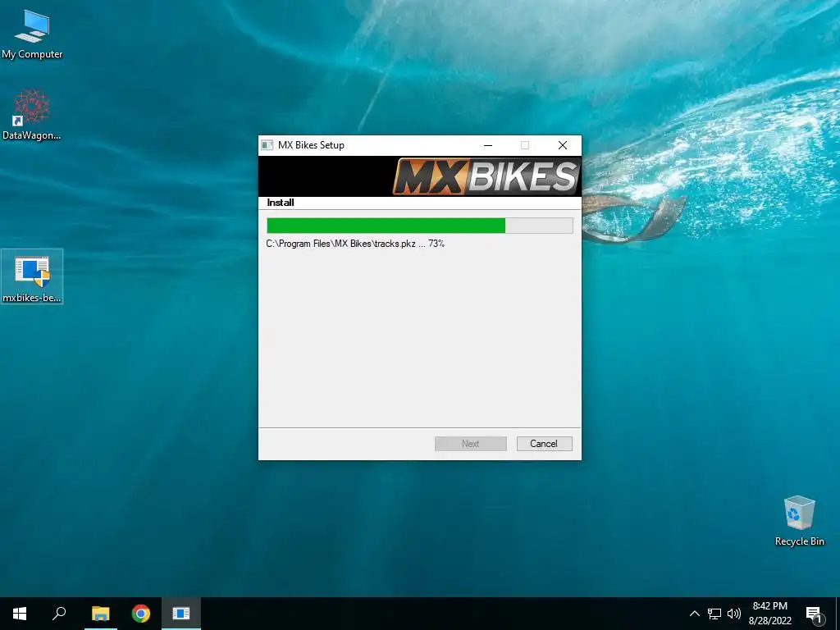The image size is (840, 630).
Task: Cancel the MX Bikes installation
Action: (545, 444)
